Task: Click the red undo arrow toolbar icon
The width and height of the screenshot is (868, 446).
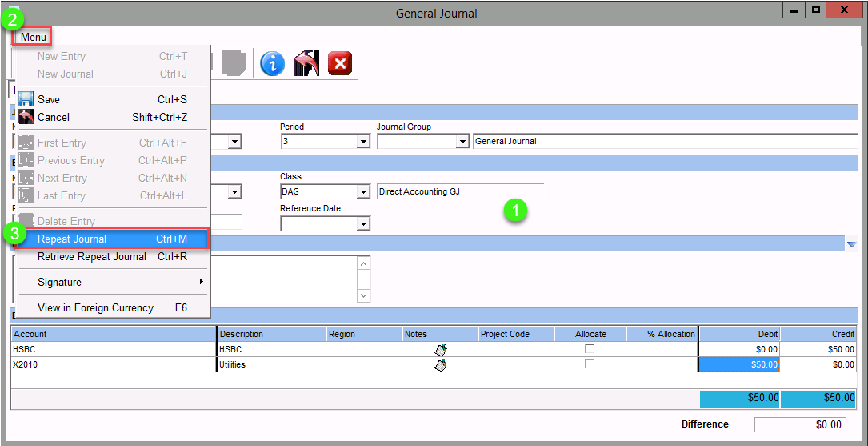Action: click(x=306, y=63)
